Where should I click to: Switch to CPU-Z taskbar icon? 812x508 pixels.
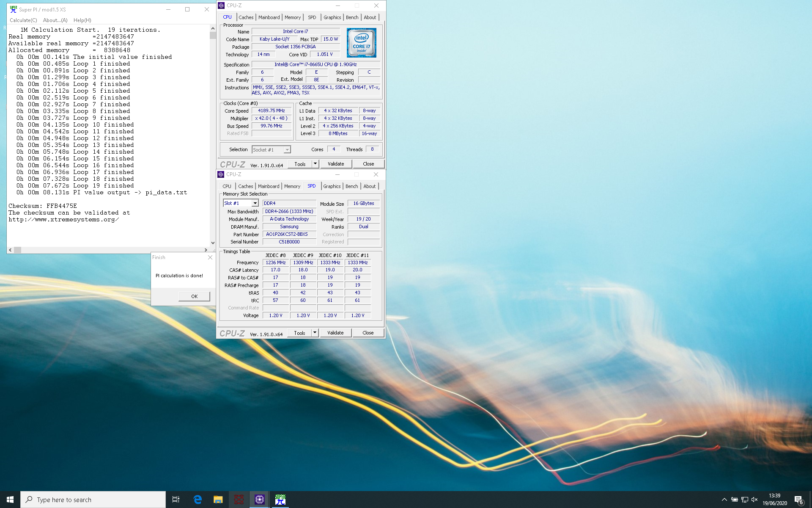click(259, 500)
